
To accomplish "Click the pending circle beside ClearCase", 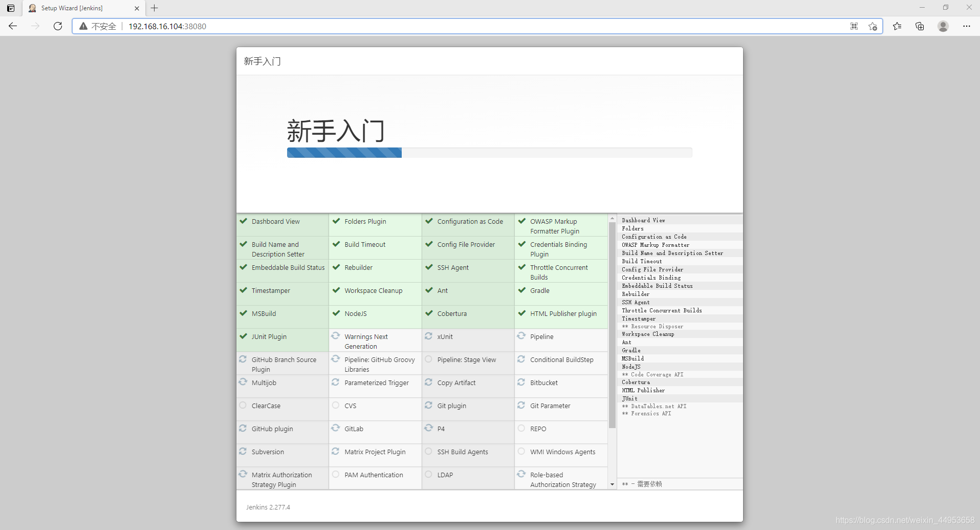I will tap(243, 405).
